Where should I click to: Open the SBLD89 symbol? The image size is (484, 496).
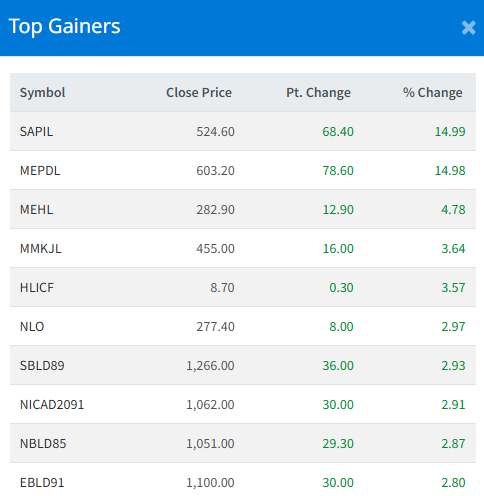[42, 366]
